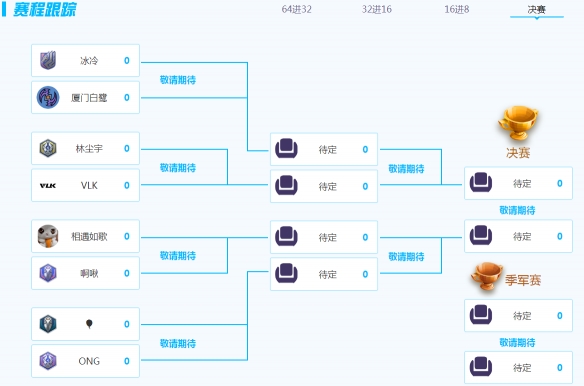Click the ONG team hexagon icon

[48, 361]
